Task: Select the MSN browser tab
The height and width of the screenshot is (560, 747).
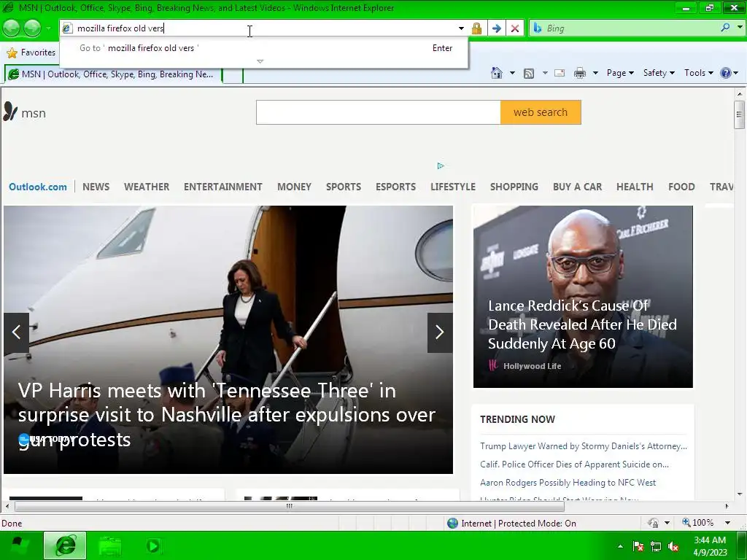Action: click(x=113, y=74)
